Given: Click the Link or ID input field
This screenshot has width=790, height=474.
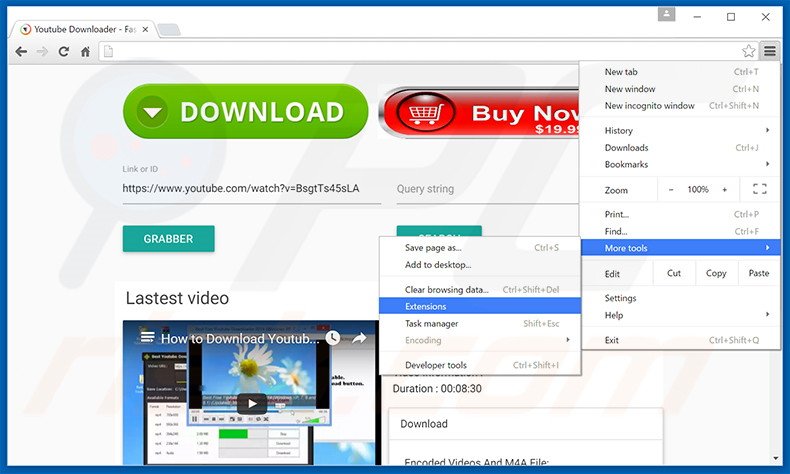Looking at the screenshot, I should [x=251, y=189].
